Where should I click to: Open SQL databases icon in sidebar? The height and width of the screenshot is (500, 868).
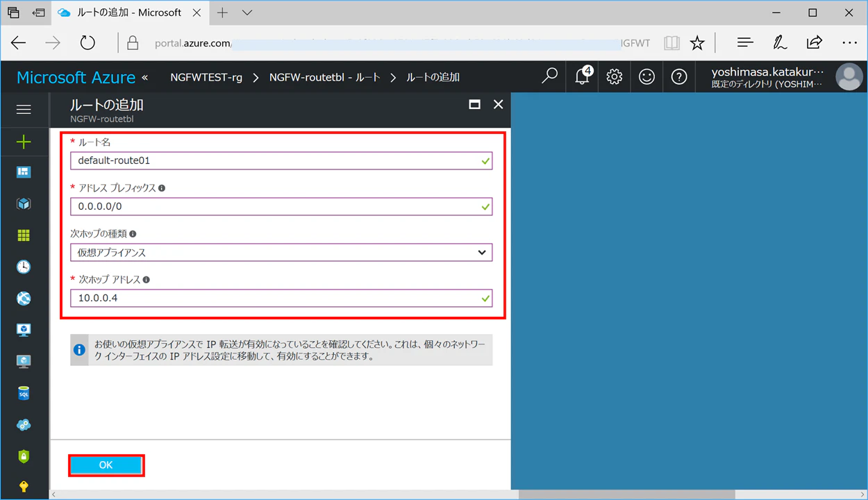point(24,393)
